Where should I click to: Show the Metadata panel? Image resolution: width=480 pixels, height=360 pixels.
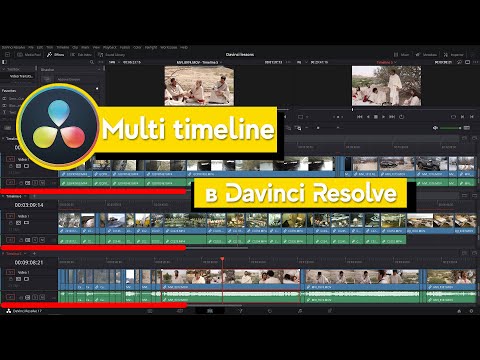pos(426,55)
